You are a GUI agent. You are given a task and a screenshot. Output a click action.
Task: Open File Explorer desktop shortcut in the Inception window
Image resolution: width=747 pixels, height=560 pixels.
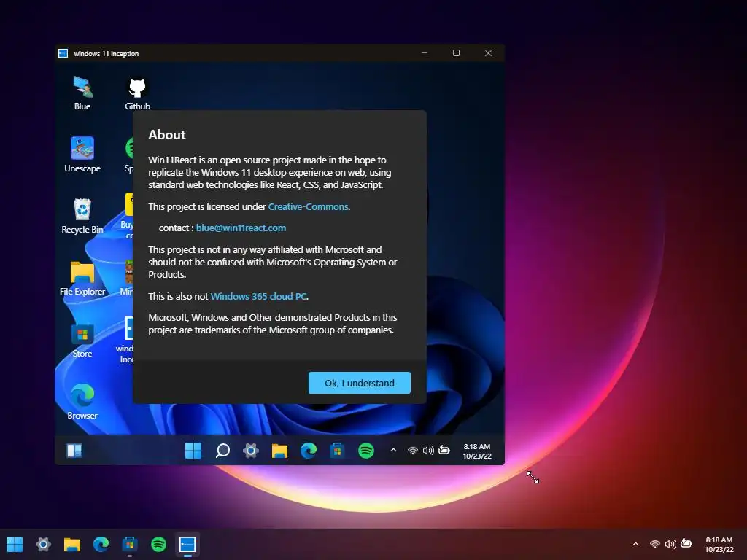82,278
